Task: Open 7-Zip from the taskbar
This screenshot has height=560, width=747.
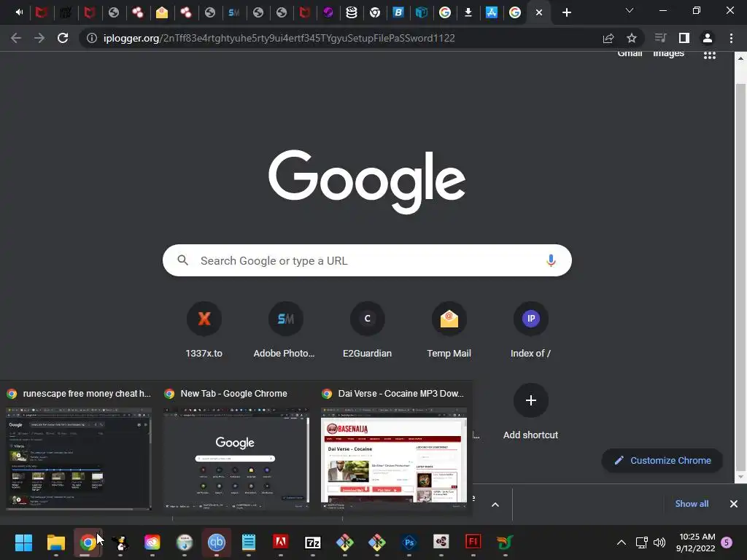Action: [x=313, y=542]
